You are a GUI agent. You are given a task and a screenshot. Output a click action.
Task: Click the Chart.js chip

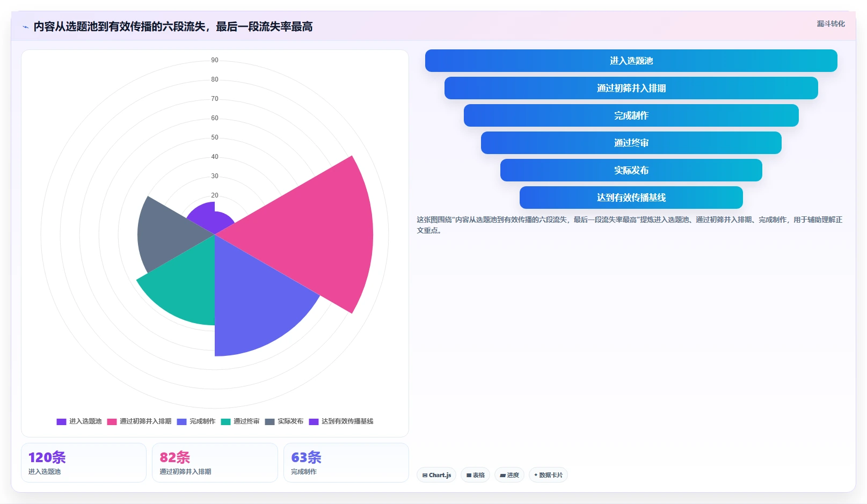(x=436, y=475)
